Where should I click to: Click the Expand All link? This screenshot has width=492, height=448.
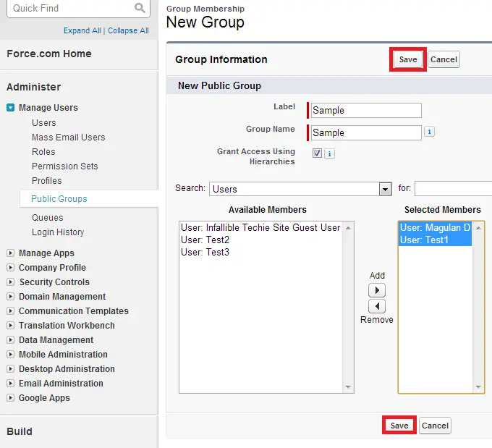point(82,30)
